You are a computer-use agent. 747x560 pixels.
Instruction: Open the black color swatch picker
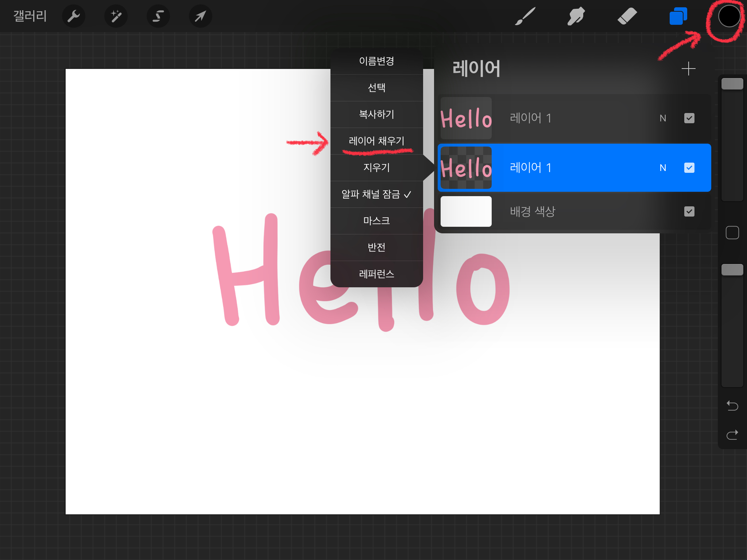tap(729, 16)
